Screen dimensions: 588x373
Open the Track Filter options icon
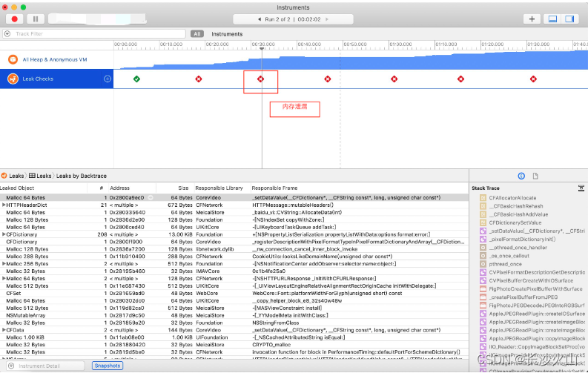click(7, 33)
